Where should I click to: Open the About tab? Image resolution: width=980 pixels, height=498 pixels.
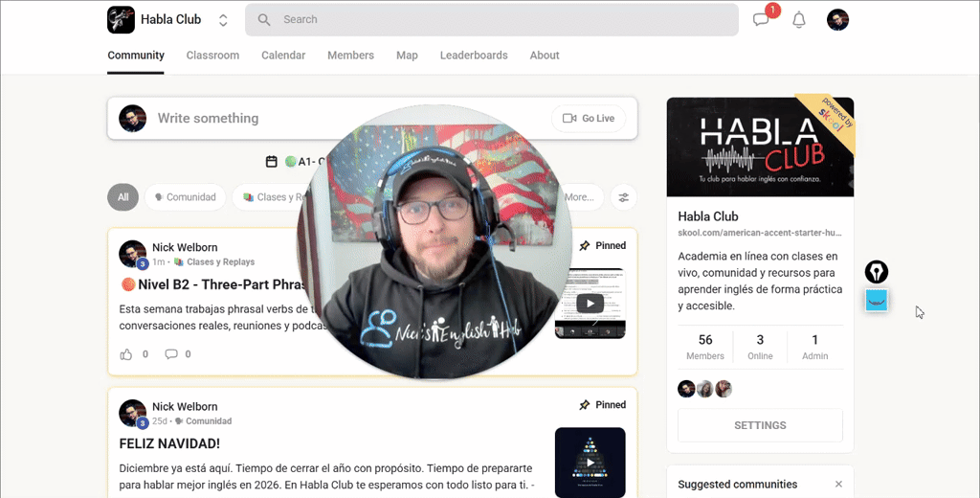click(x=545, y=55)
